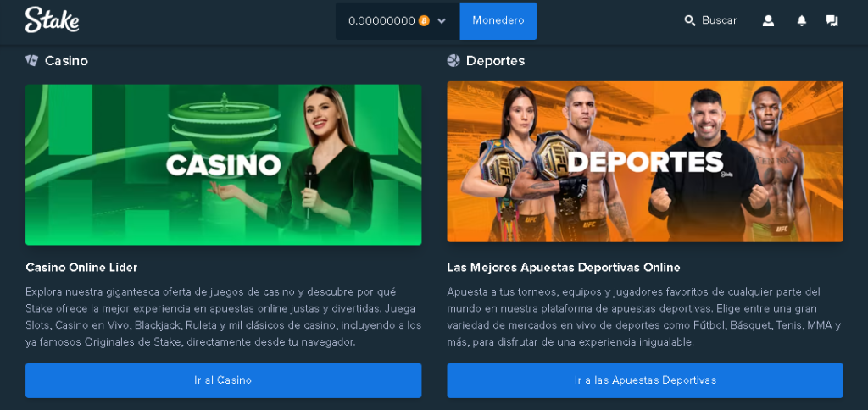This screenshot has width=868, height=410.
Task: Click the Casino Online Líder title
Action: click(81, 267)
